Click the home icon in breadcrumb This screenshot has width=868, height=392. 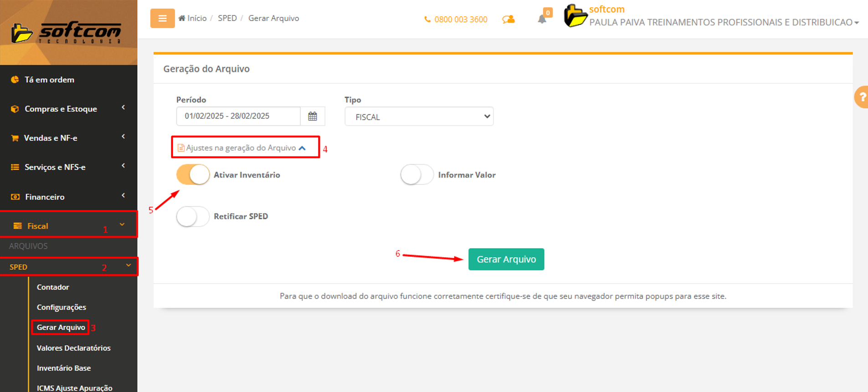(x=182, y=18)
